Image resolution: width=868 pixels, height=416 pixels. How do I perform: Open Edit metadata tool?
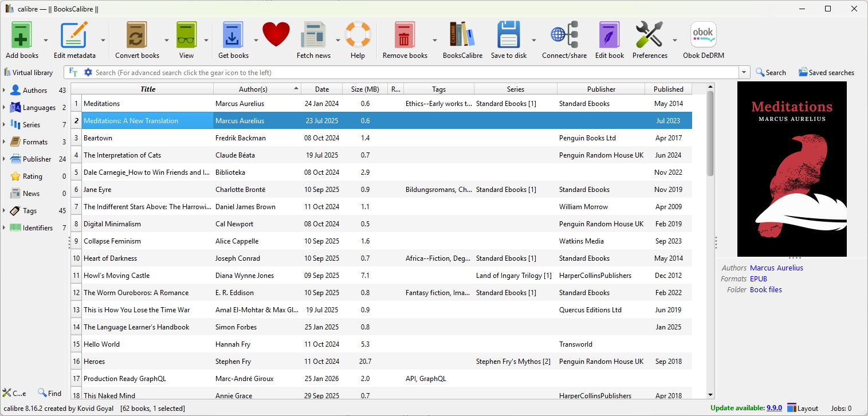tap(74, 35)
